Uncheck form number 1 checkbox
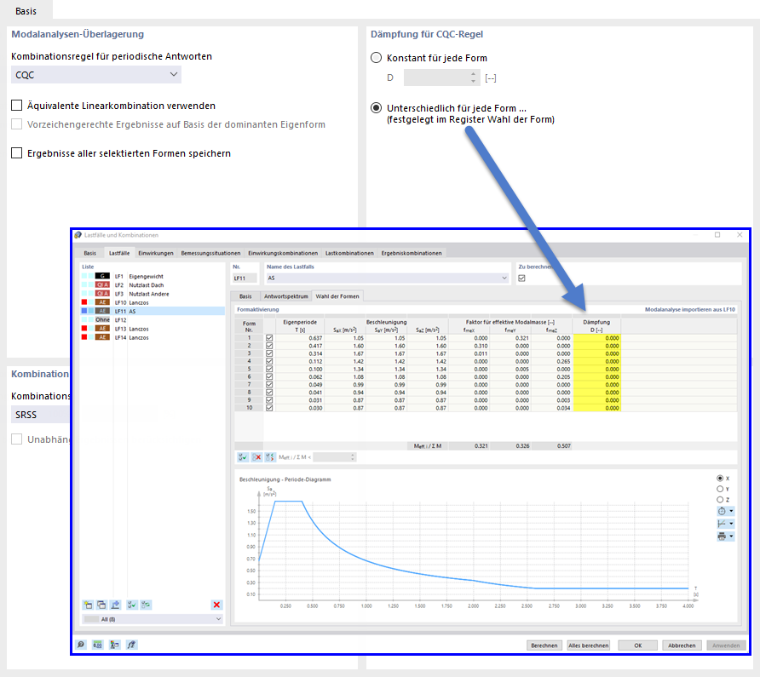The image size is (760, 677). [x=269, y=338]
